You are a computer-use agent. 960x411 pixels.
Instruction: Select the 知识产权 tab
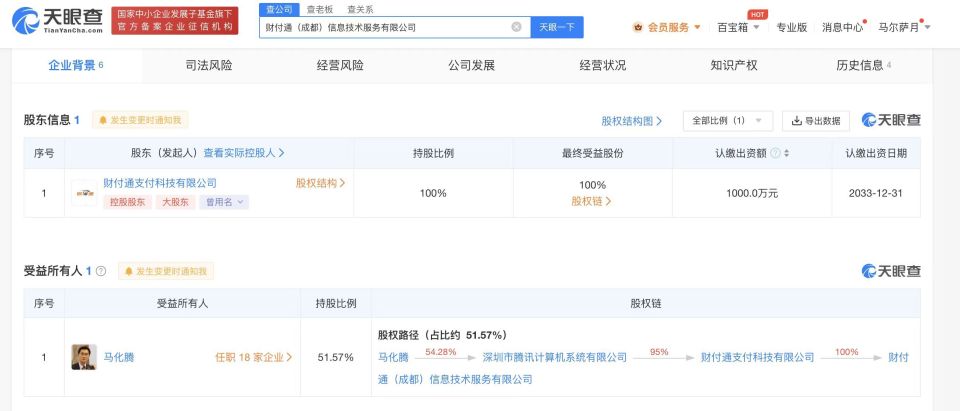[x=734, y=66]
